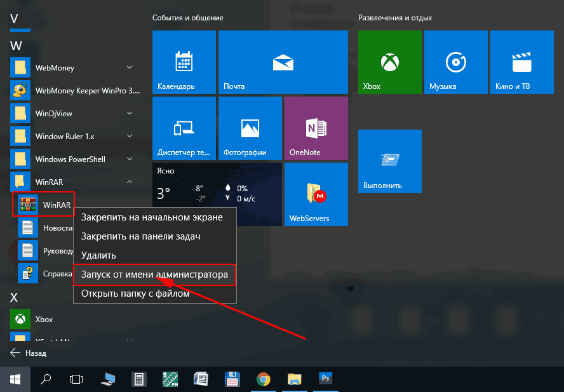Click the События и общение group title

188,18
